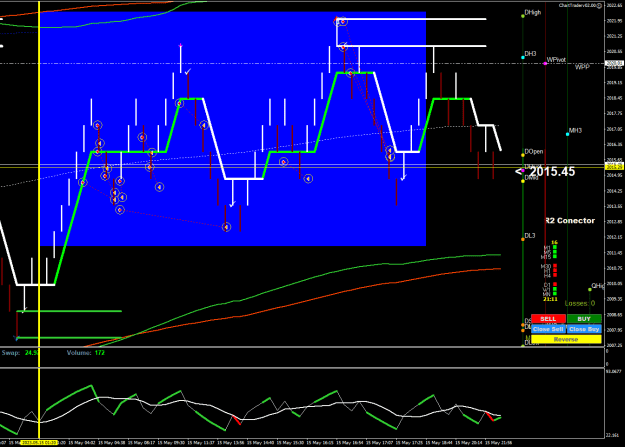Click the R2 Conector label
The image size is (625, 447).
570,221
